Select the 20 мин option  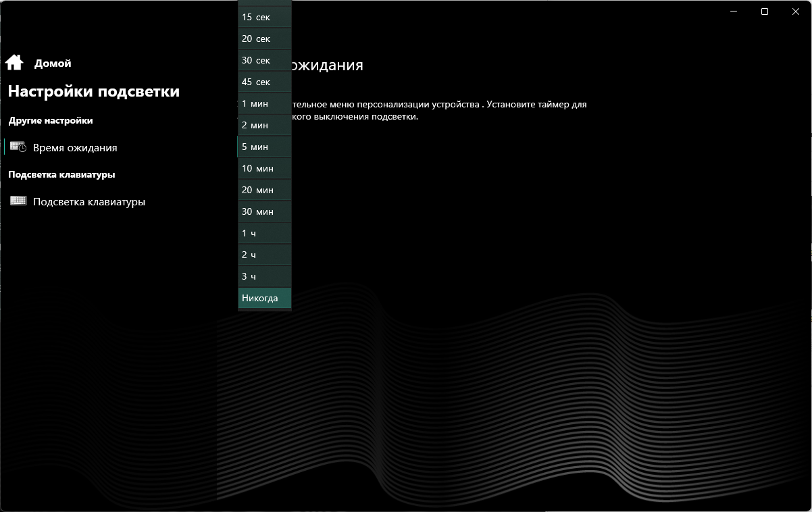[x=265, y=190]
